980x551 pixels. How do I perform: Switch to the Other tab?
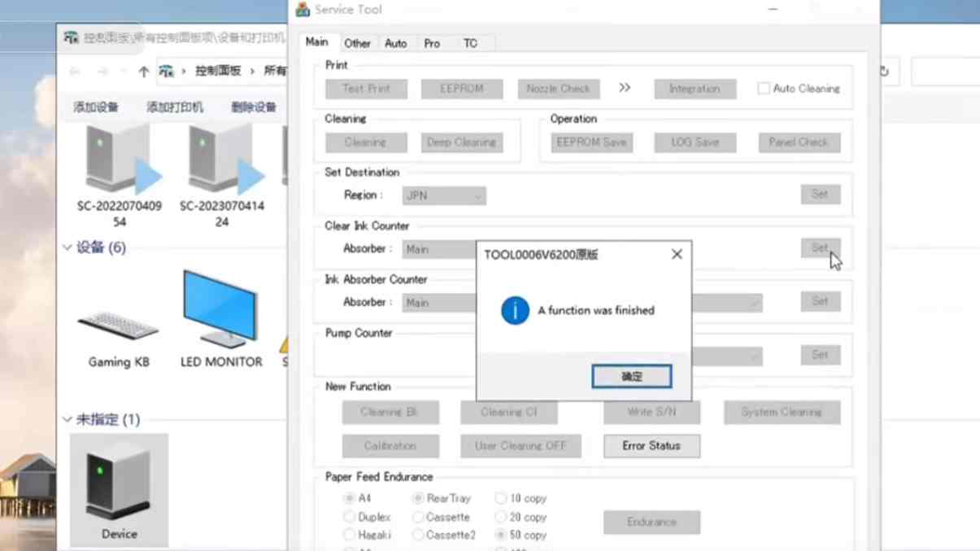pos(357,43)
